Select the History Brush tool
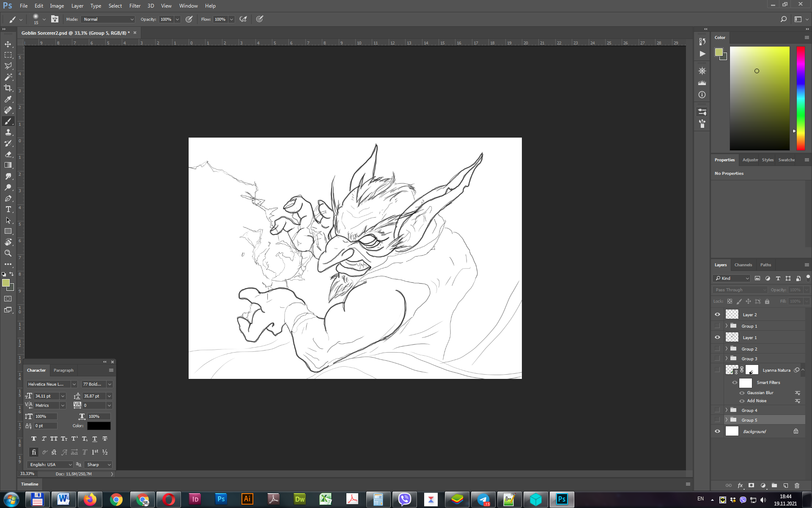The image size is (812, 508). 8,144
